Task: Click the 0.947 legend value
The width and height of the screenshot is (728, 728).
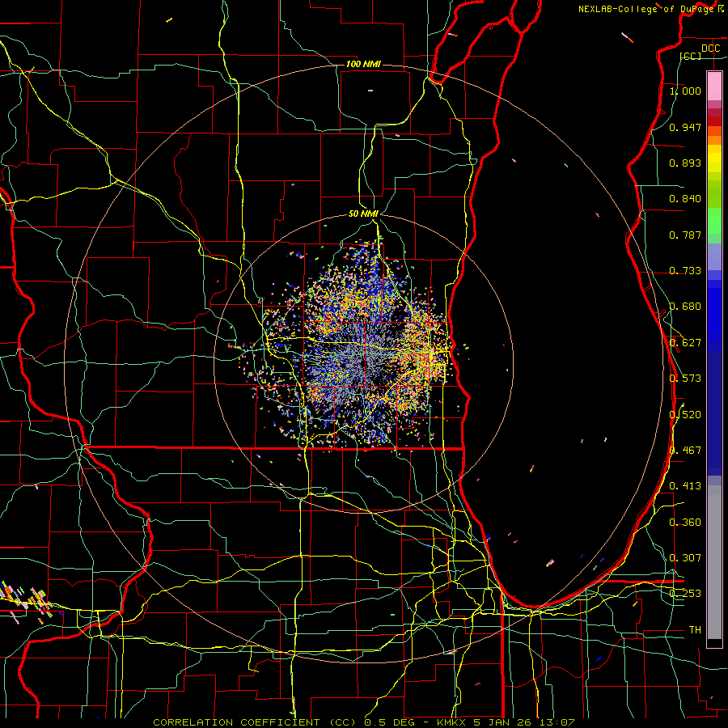Action: (x=685, y=127)
